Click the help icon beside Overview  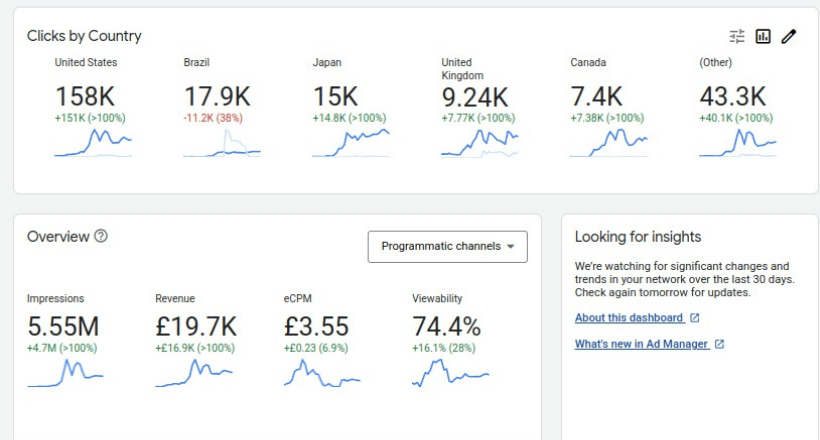click(x=100, y=237)
